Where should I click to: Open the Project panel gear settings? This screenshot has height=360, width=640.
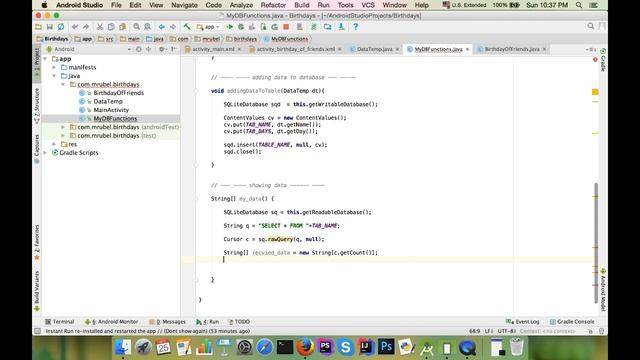click(162, 49)
